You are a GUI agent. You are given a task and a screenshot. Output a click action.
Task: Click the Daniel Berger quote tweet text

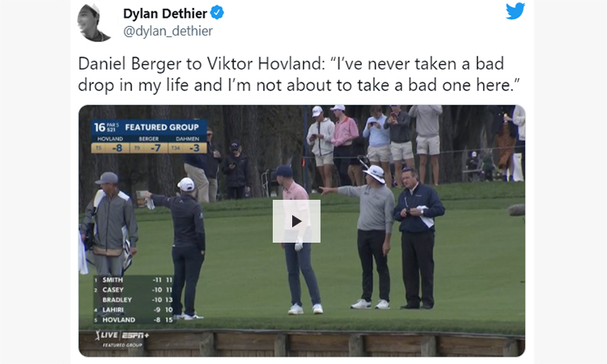pyautogui.click(x=299, y=74)
